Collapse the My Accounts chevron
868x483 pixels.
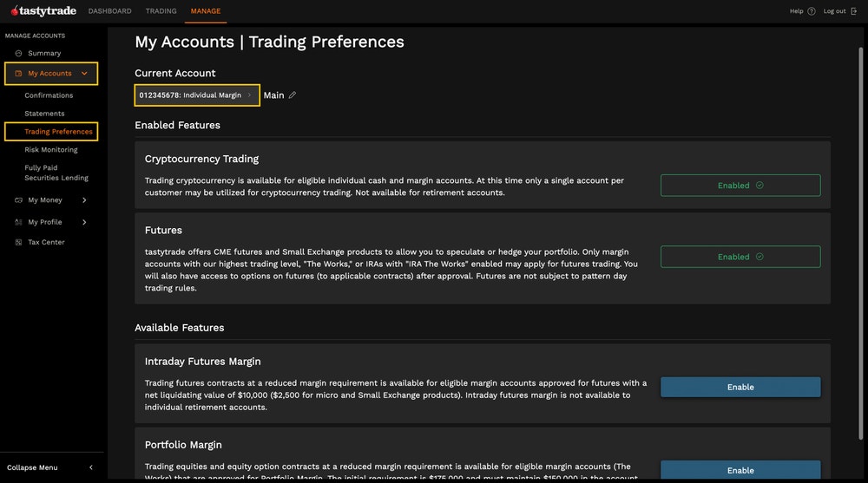(84, 73)
